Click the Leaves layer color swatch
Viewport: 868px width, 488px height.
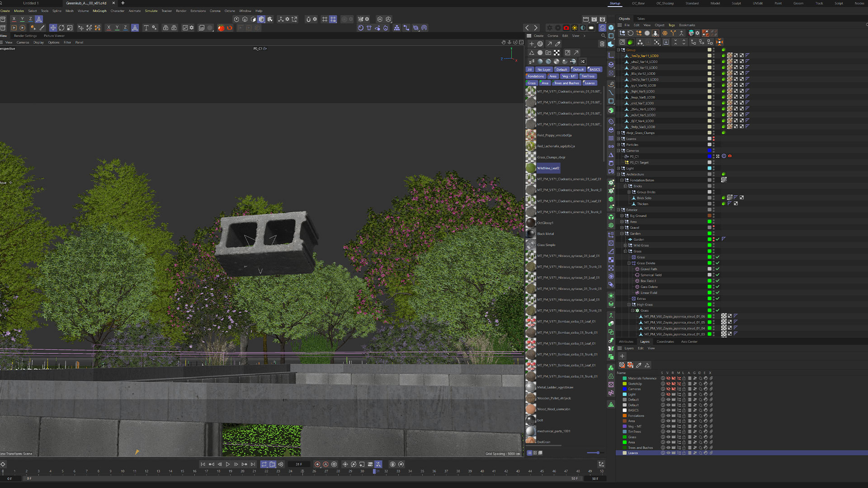coord(625,453)
